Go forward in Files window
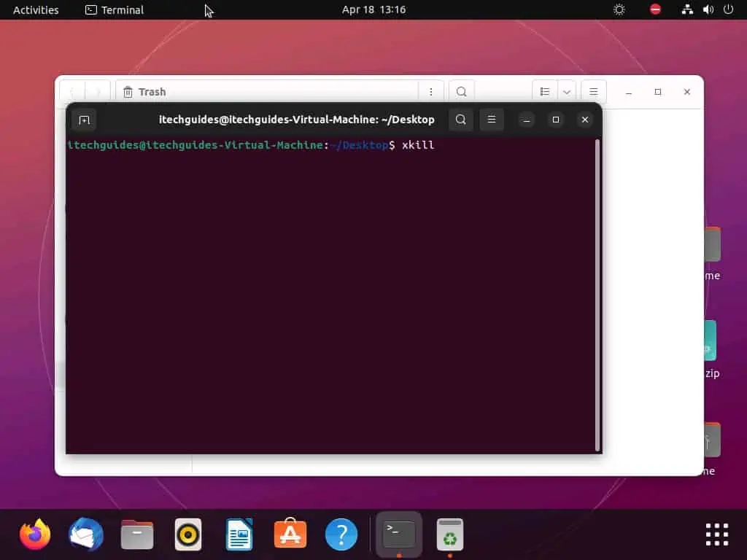The width and height of the screenshot is (747, 560). (98, 92)
